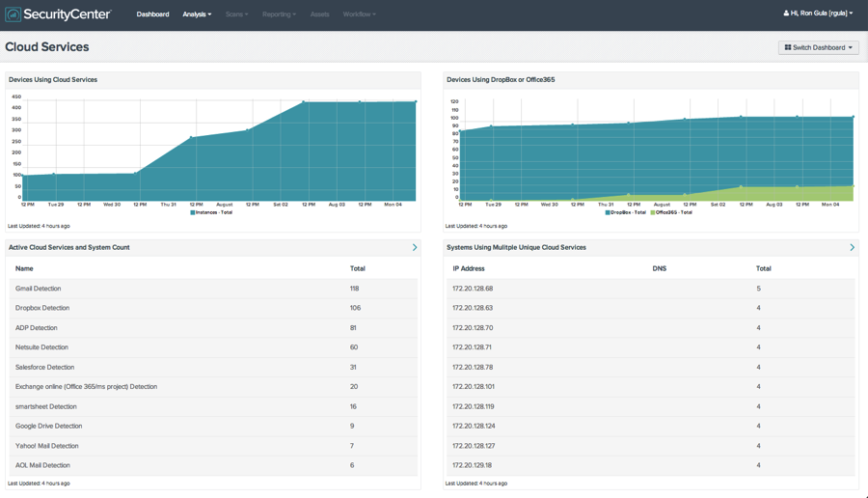The height and width of the screenshot is (498, 868).
Task: Click the Devices Using Cloud Services title
Action: [x=53, y=80]
